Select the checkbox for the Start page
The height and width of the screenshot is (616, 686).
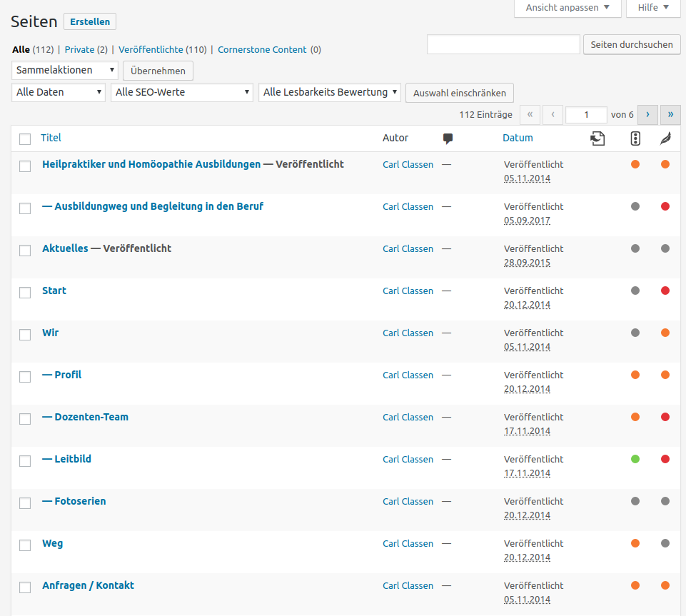25,292
